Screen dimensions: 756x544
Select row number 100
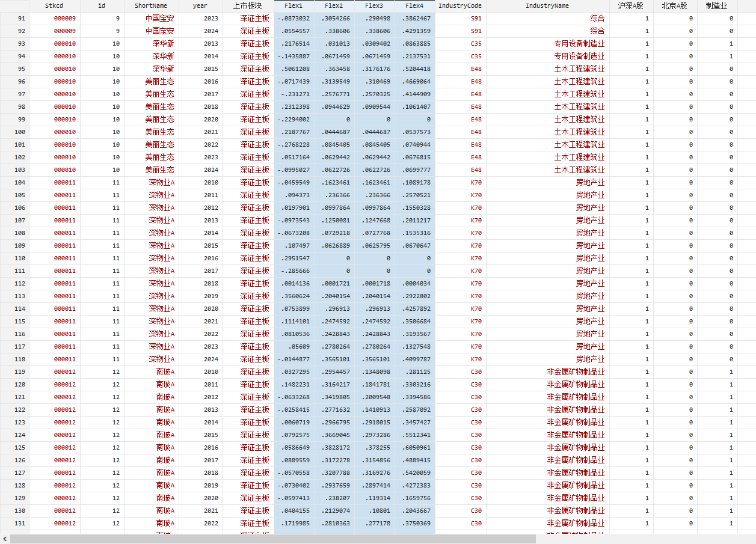click(x=14, y=132)
